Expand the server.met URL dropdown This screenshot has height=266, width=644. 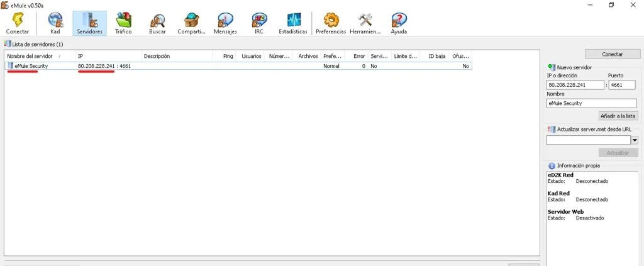(x=635, y=140)
